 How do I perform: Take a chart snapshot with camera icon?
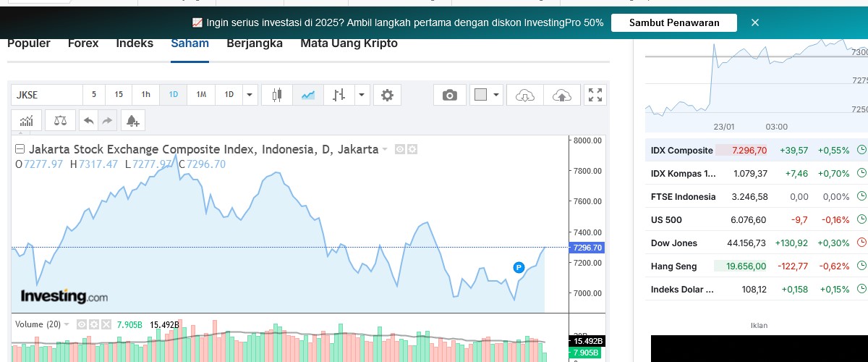(450, 94)
